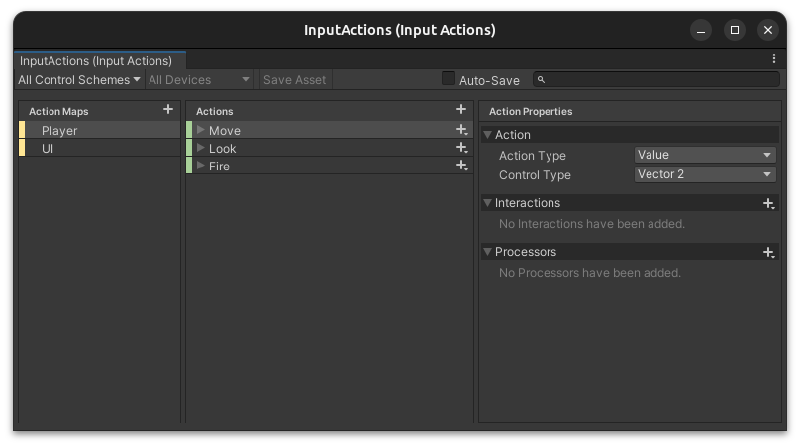The width and height of the screenshot is (800, 447).
Task: Select the Move action row
Action: click(330, 130)
